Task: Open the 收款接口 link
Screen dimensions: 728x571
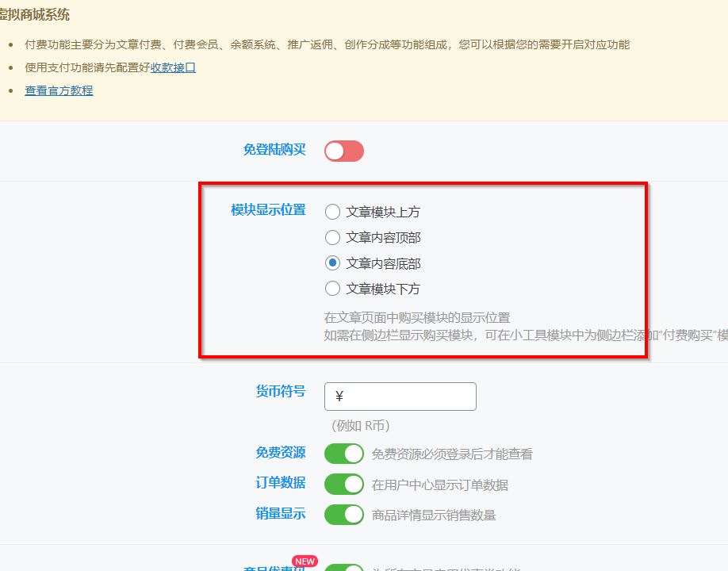Action: coord(173,67)
